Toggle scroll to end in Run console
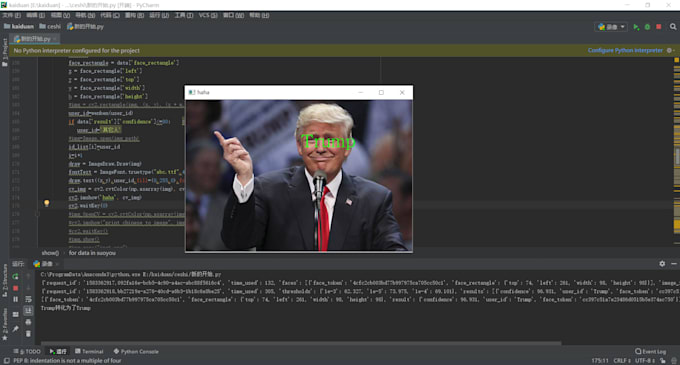 point(28,310)
